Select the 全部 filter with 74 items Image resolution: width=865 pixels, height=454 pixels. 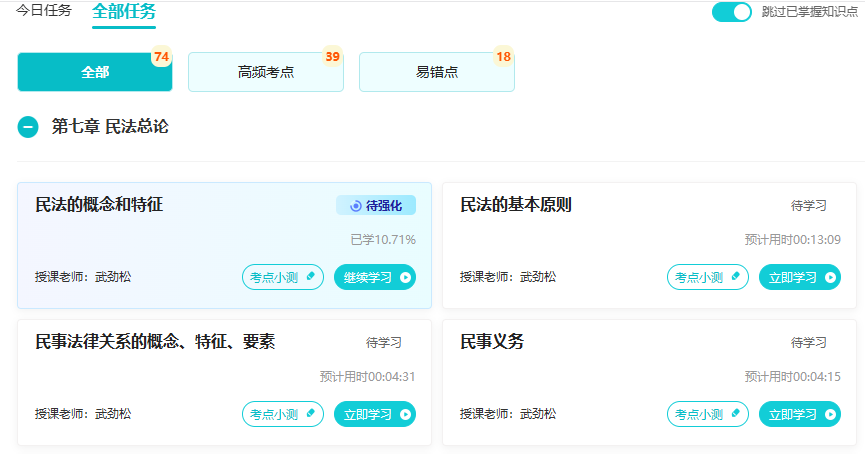95,72
